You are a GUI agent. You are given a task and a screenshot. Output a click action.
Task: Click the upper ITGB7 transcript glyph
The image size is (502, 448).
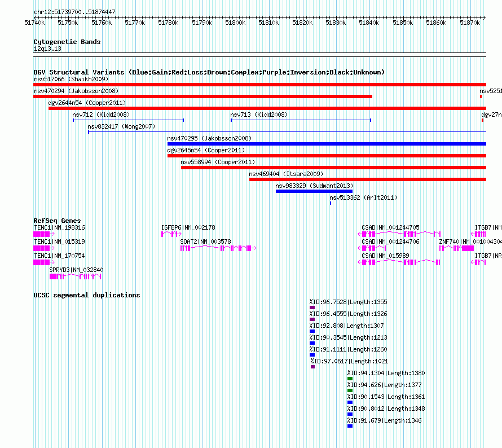tap(478, 234)
